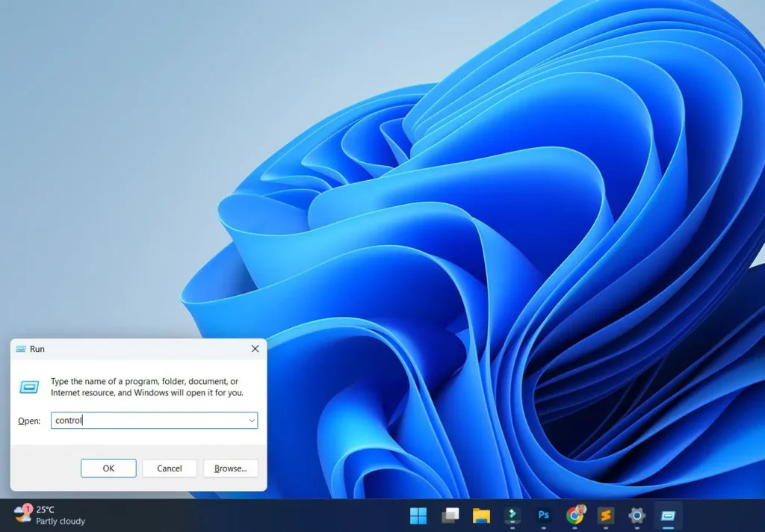The width and height of the screenshot is (765, 532).
Task: Click the large Run icon inside the dialog
Action: pos(28,387)
